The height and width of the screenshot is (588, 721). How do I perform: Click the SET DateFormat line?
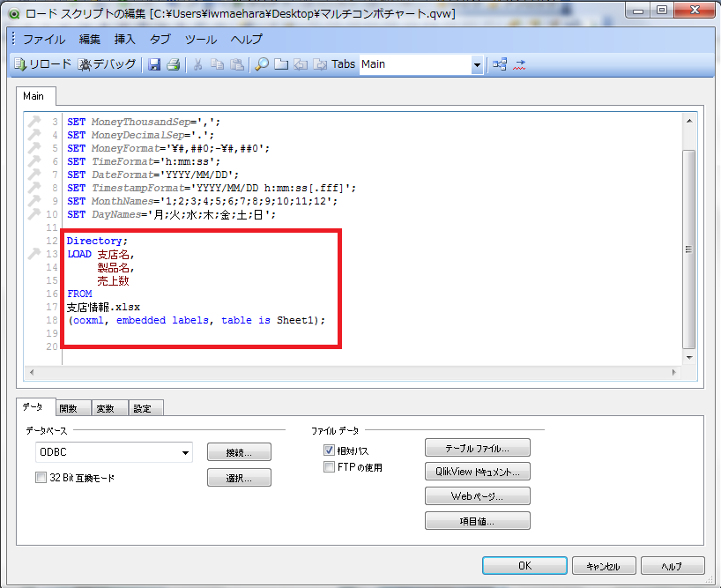152,175
